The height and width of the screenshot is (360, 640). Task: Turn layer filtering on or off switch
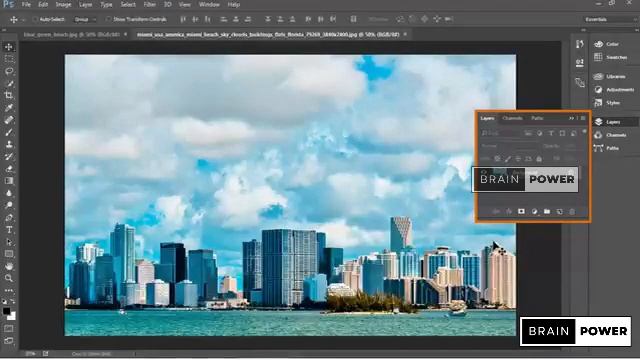(x=584, y=132)
